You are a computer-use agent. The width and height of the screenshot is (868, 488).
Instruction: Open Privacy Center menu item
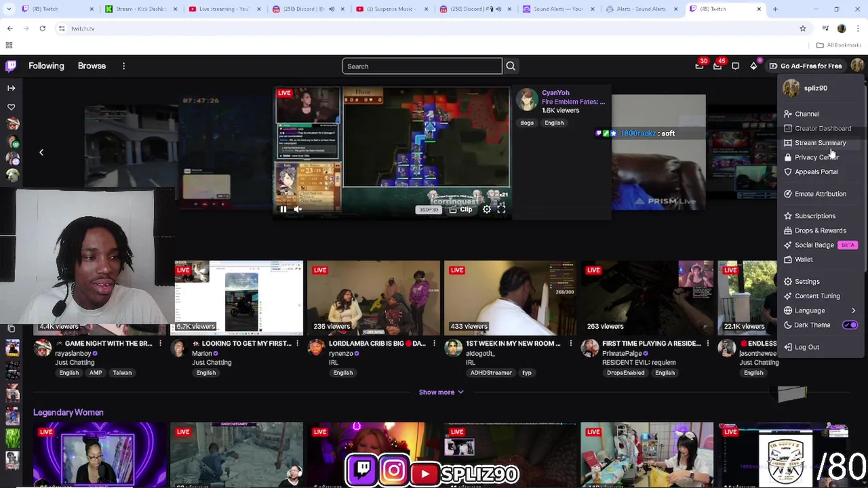coord(821,157)
